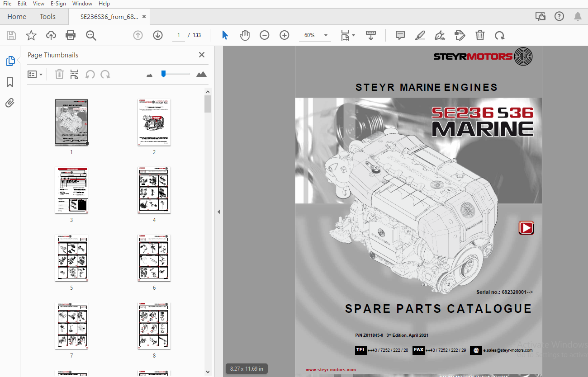Select page 4 thumbnail
588x377 pixels.
coord(154,190)
